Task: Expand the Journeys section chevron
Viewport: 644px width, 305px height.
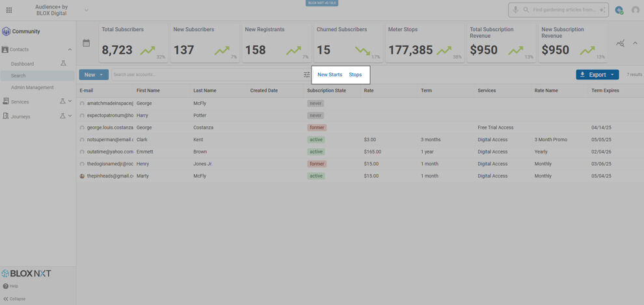Action: 70,116
